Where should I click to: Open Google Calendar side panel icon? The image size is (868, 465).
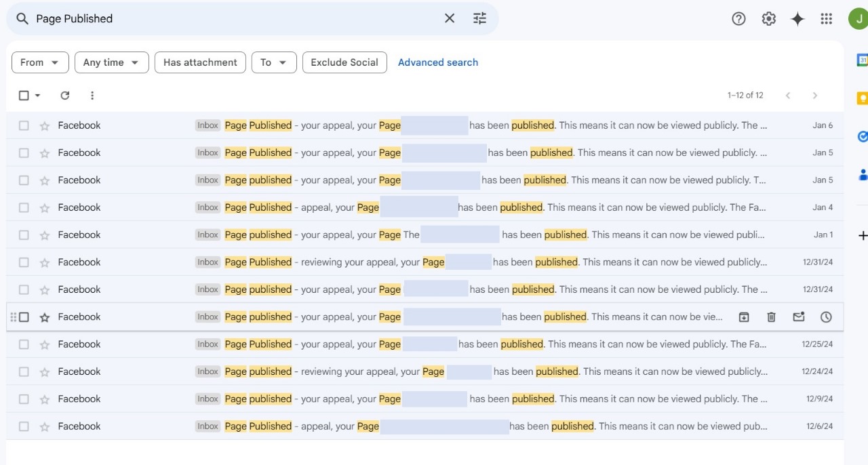[x=863, y=60]
